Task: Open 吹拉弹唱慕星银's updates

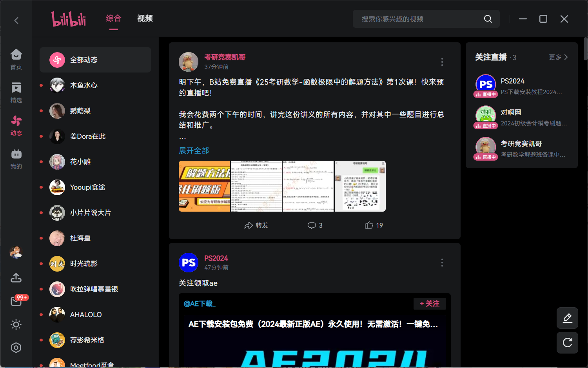Action: [95, 289]
